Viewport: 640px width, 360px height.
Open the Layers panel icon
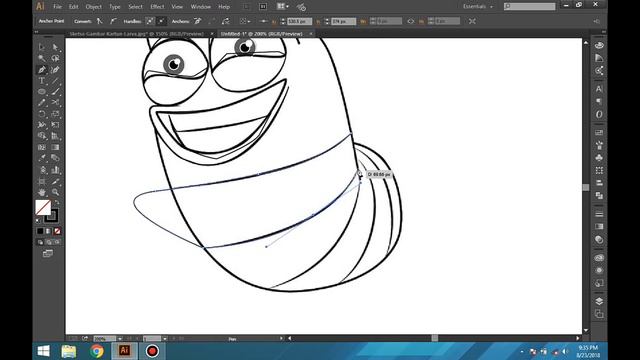[x=599, y=301]
